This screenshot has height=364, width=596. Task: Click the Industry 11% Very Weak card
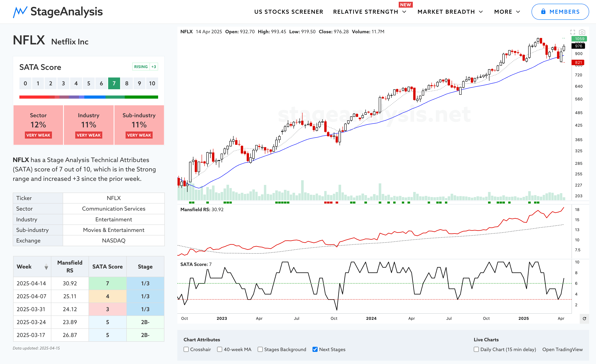(89, 125)
